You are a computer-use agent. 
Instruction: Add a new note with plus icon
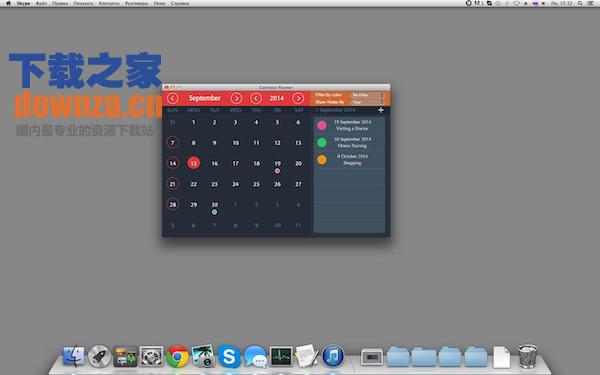click(x=381, y=110)
